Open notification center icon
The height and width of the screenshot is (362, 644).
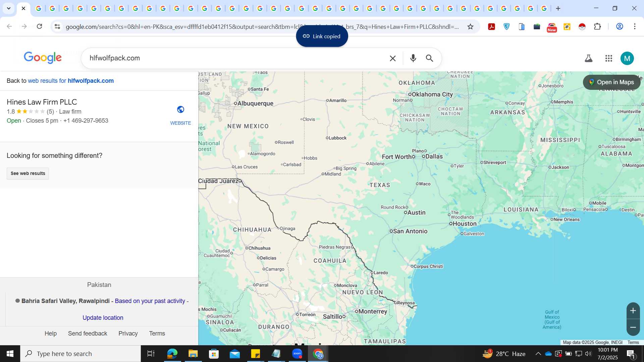pyautogui.click(x=631, y=354)
